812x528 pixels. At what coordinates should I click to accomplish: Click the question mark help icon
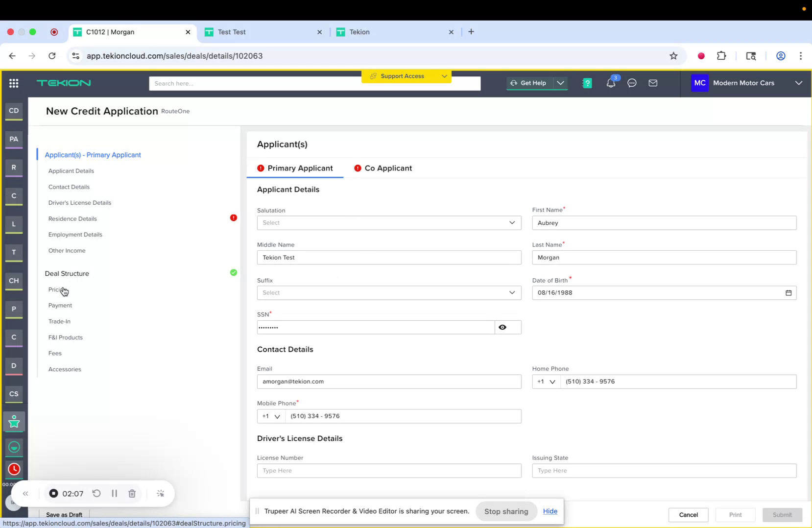coord(587,83)
